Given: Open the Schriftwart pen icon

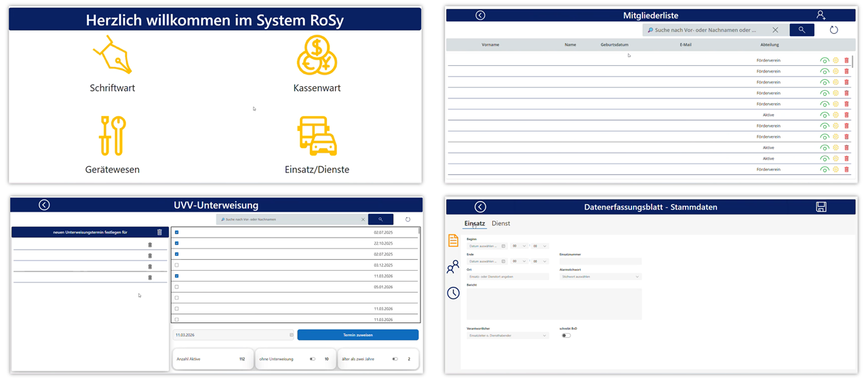Looking at the screenshot, I should pyautogui.click(x=112, y=55).
